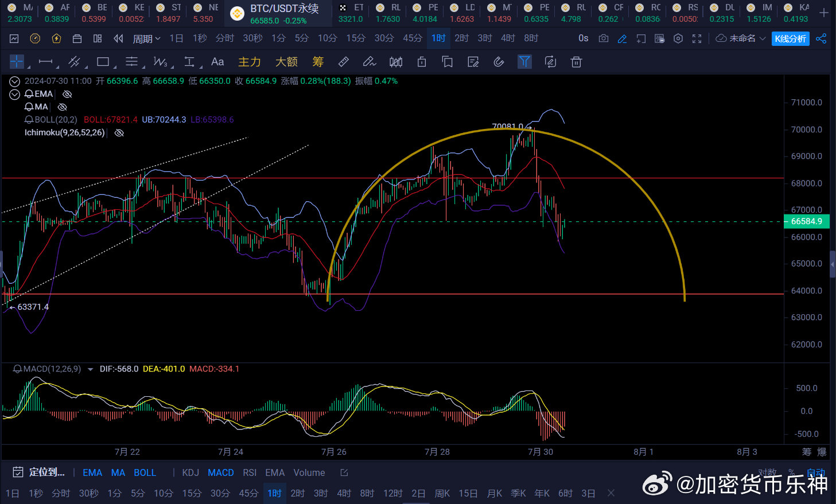Viewport: 836px width, 504px height.
Task: Enable the RSI sub-indicator
Action: [x=250, y=472]
